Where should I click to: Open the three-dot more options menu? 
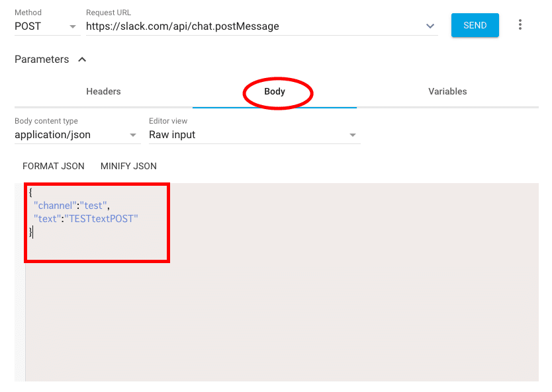(520, 25)
